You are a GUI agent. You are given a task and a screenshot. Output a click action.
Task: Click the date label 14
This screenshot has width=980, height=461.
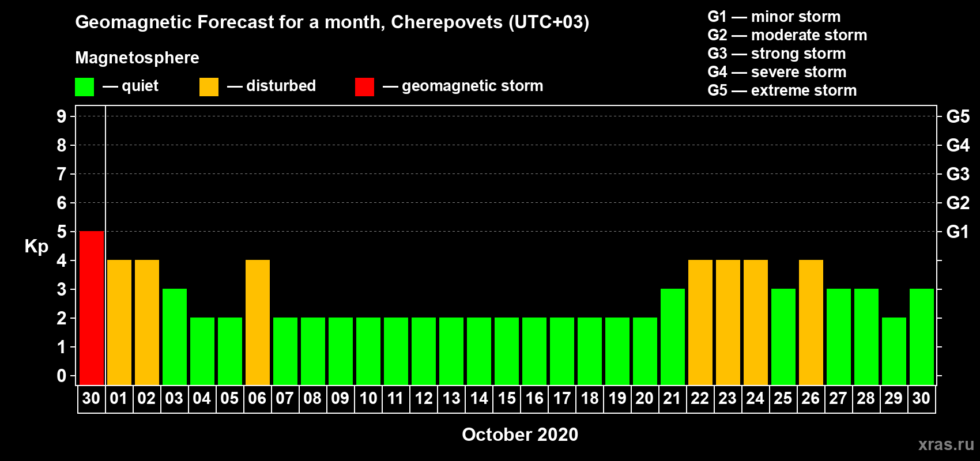click(479, 398)
